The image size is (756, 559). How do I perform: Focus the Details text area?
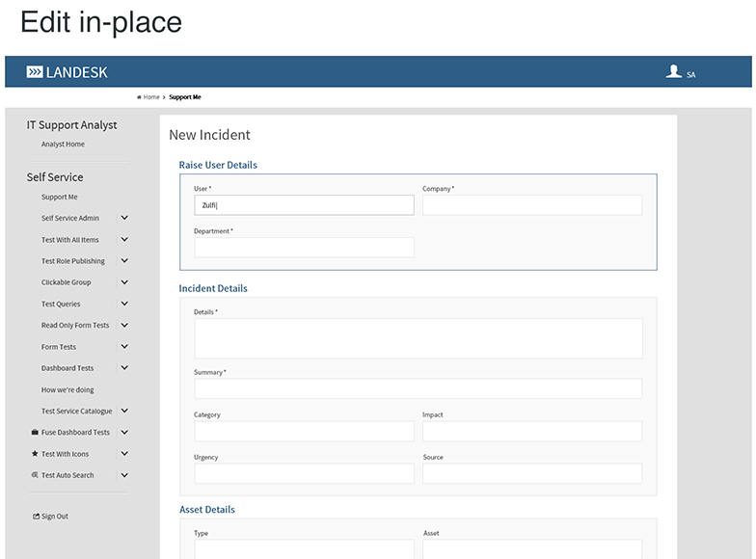coord(418,338)
